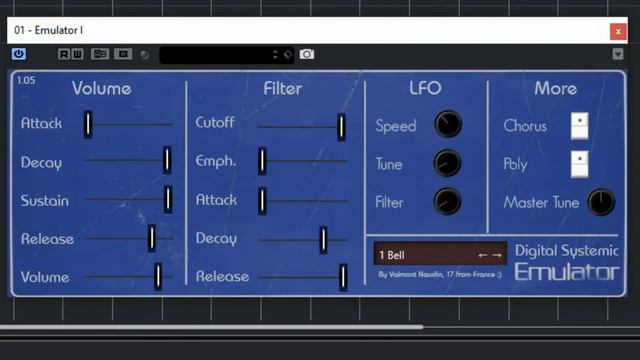640x360 pixels.
Task: Click the Volume Decay slider handle
Action: click(x=167, y=160)
